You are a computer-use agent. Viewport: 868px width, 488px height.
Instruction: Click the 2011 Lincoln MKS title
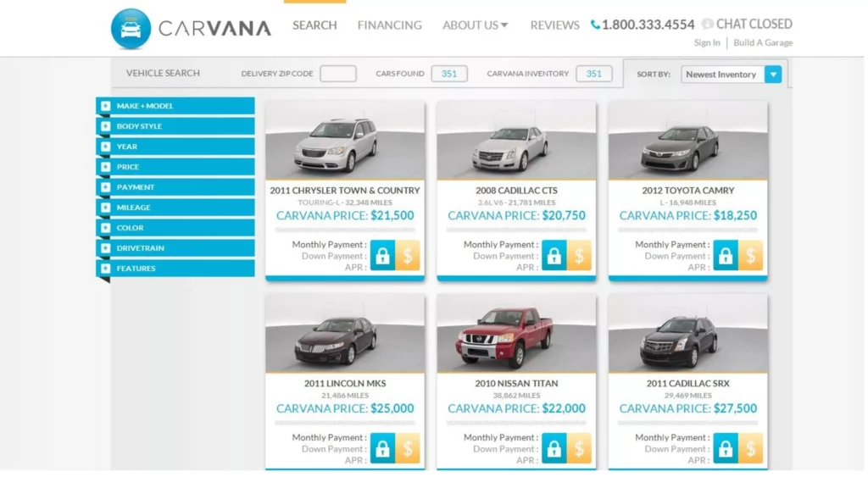click(345, 384)
